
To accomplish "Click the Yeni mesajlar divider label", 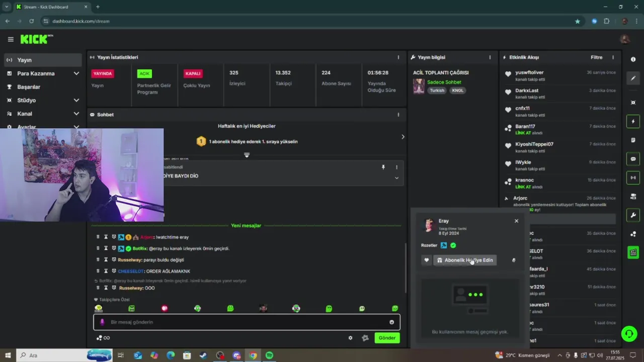I will pyautogui.click(x=246, y=226).
